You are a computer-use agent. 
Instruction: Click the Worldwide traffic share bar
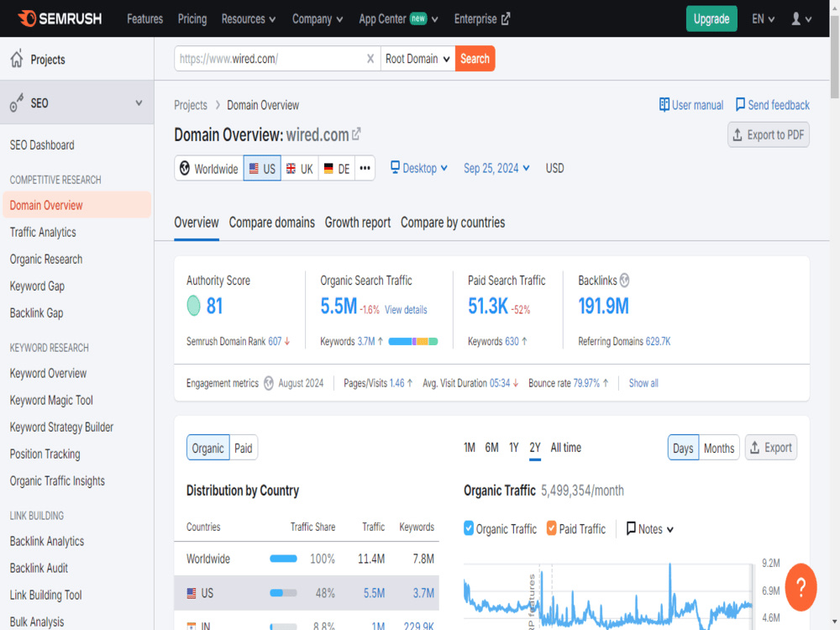pos(283,559)
